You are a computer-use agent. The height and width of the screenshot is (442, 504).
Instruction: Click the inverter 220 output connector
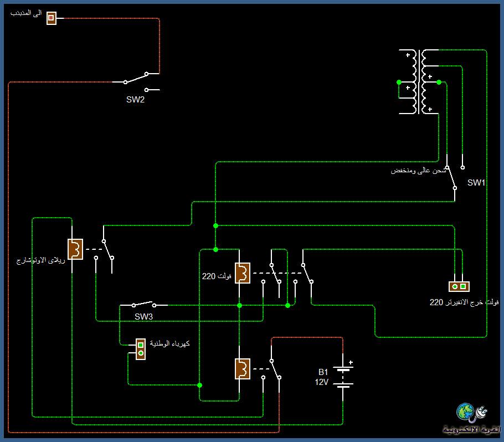click(x=459, y=286)
